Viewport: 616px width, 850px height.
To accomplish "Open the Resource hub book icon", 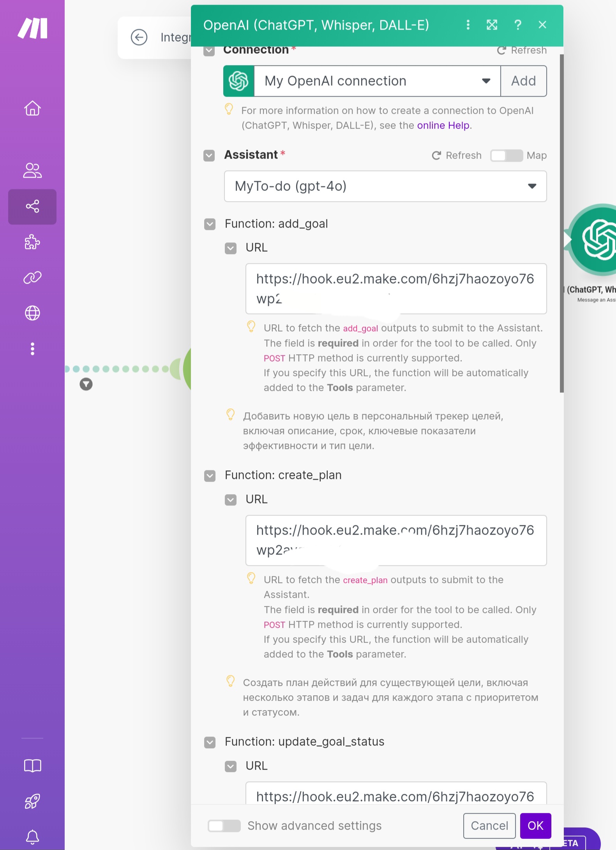I will [x=32, y=766].
